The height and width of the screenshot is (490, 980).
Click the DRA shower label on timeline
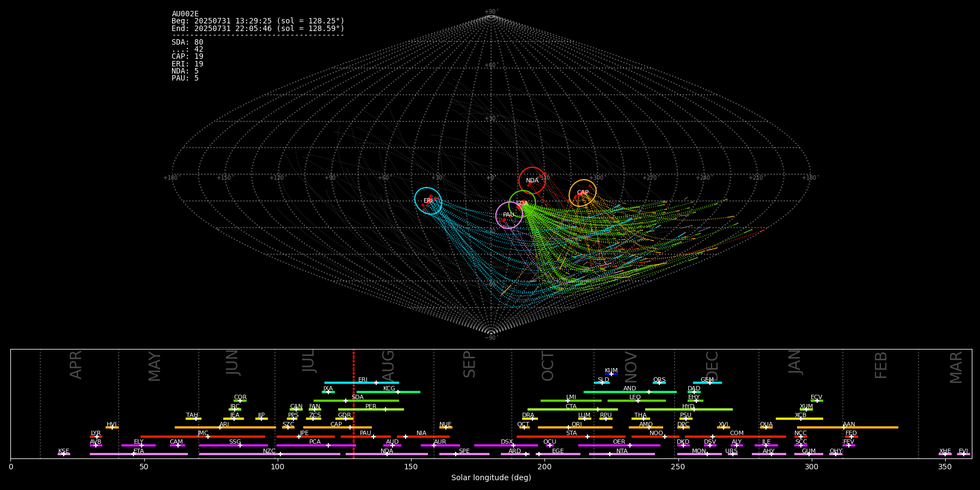point(528,415)
